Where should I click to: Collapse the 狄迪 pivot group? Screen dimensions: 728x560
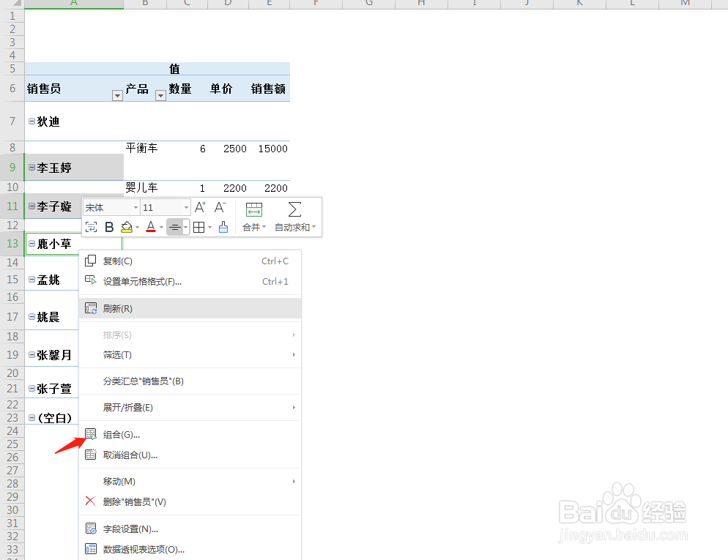[30, 122]
